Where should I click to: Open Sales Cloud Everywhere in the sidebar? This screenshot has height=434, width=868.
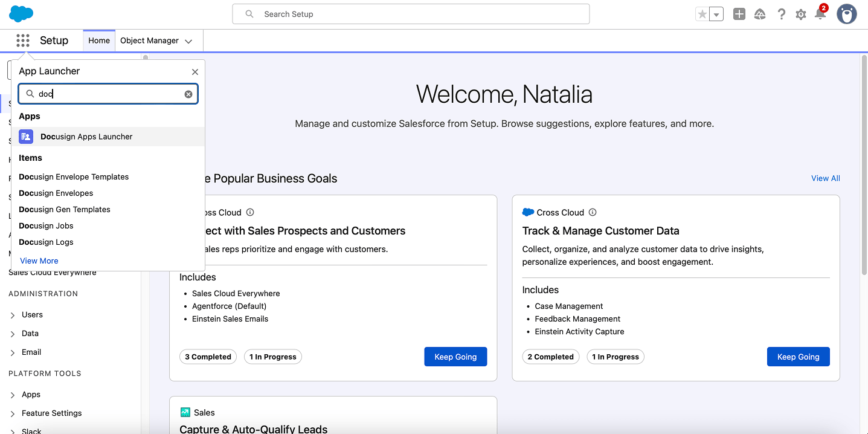(53, 273)
